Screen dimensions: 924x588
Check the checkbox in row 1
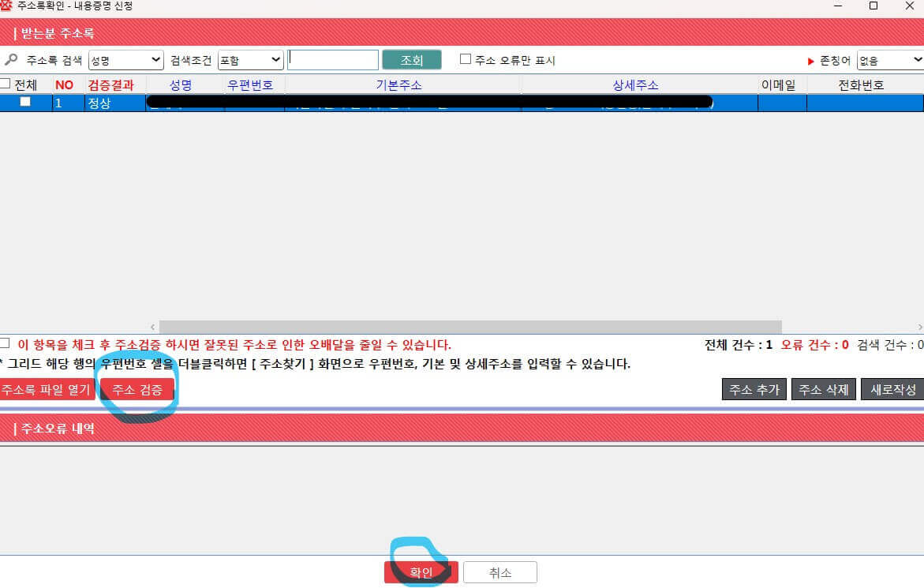tap(25, 102)
